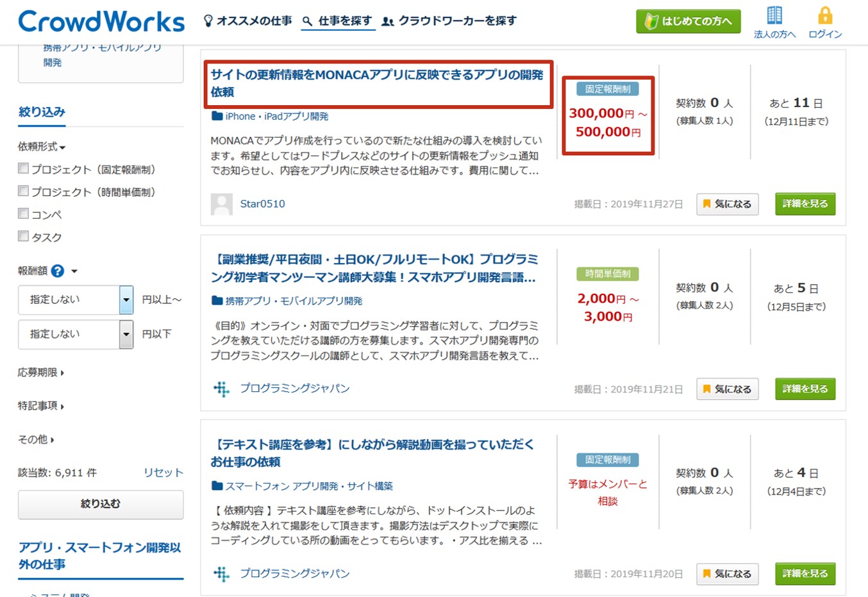Click 詳細を見る for the MONACA job

805,204
